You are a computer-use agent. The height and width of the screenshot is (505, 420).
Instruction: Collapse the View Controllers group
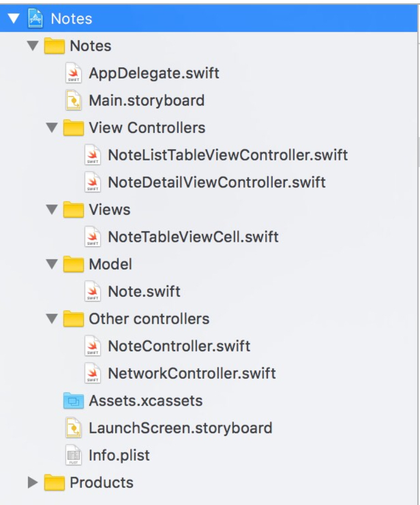(x=52, y=127)
